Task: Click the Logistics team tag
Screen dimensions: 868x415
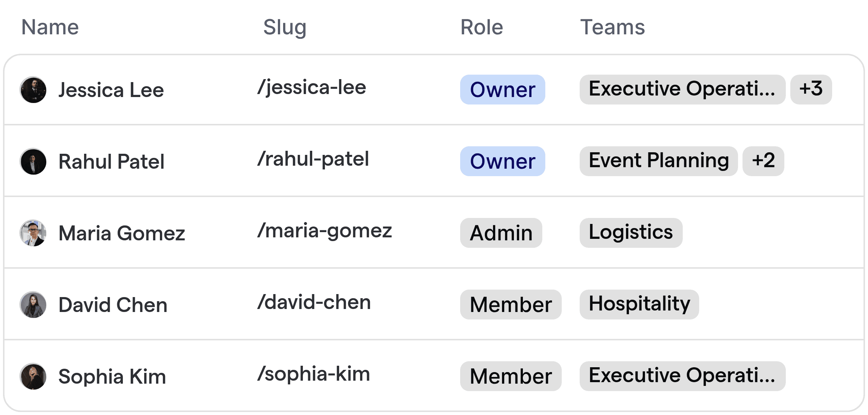Action: (x=630, y=232)
